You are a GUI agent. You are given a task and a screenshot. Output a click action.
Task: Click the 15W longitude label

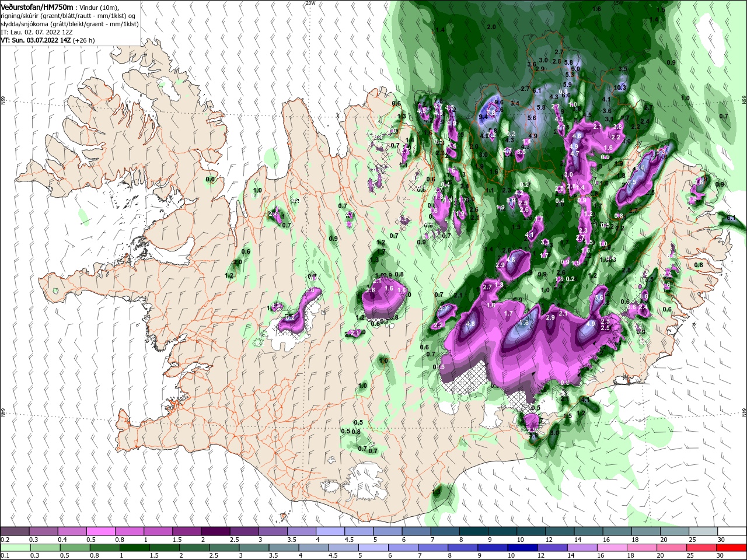pos(618,3)
